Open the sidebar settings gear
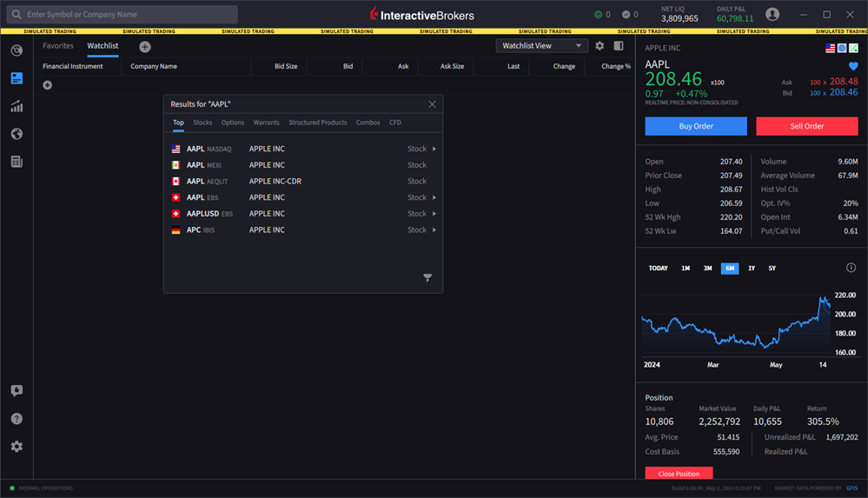Viewport: 868px width, 498px height. pos(17,447)
